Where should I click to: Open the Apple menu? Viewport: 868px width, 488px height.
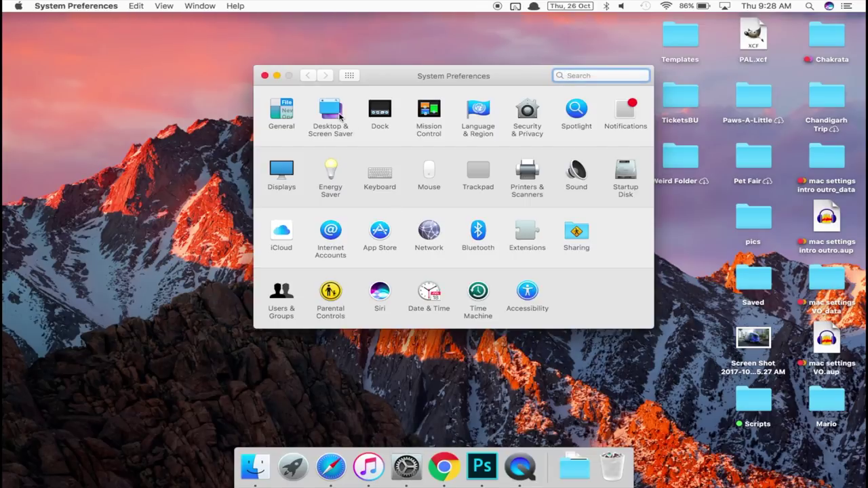[18, 6]
